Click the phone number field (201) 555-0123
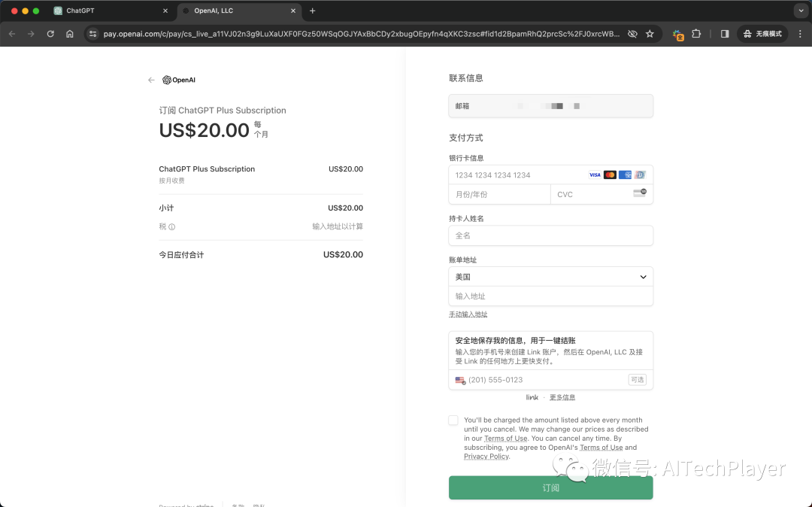The width and height of the screenshot is (812, 507). point(550,380)
